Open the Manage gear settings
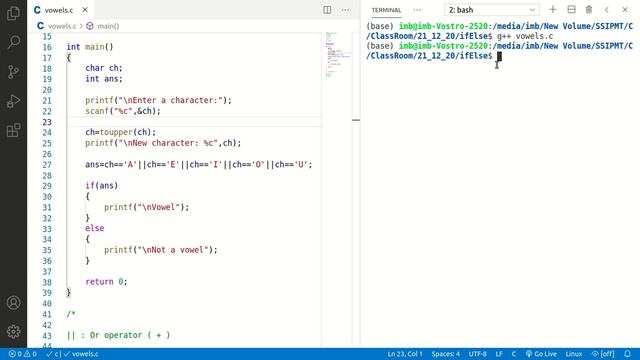Image resolution: width=640 pixels, height=360 pixels. coord(13,331)
